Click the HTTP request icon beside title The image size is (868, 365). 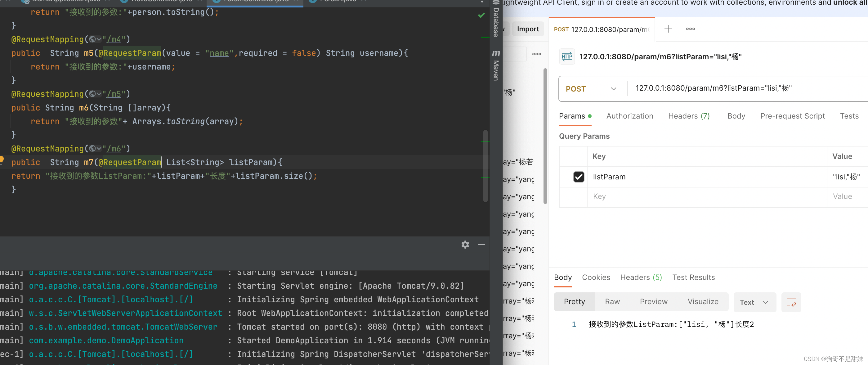pyautogui.click(x=567, y=56)
